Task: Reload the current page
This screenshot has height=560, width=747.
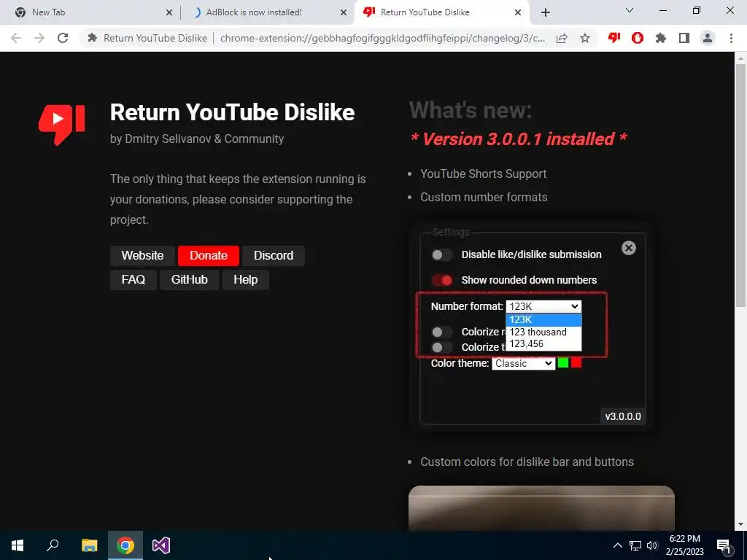Action: pos(63,38)
